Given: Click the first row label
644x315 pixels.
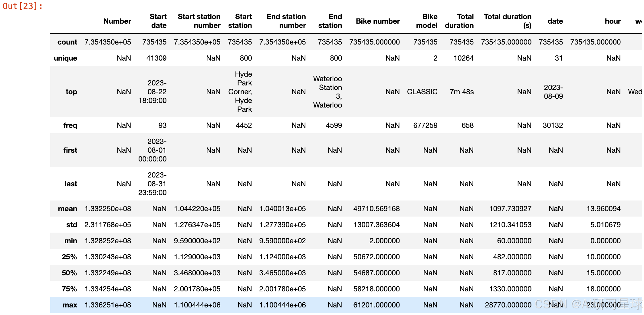Looking at the screenshot, I should (70, 150).
